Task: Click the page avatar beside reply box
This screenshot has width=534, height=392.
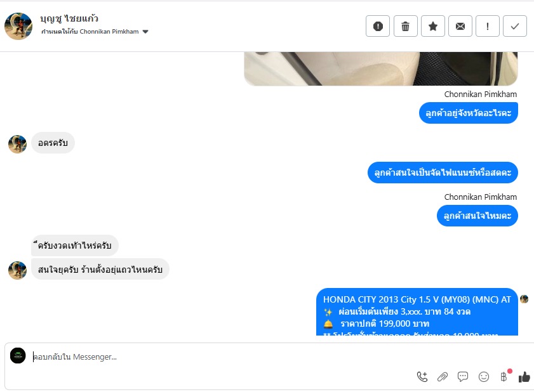Action: [18, 356]
